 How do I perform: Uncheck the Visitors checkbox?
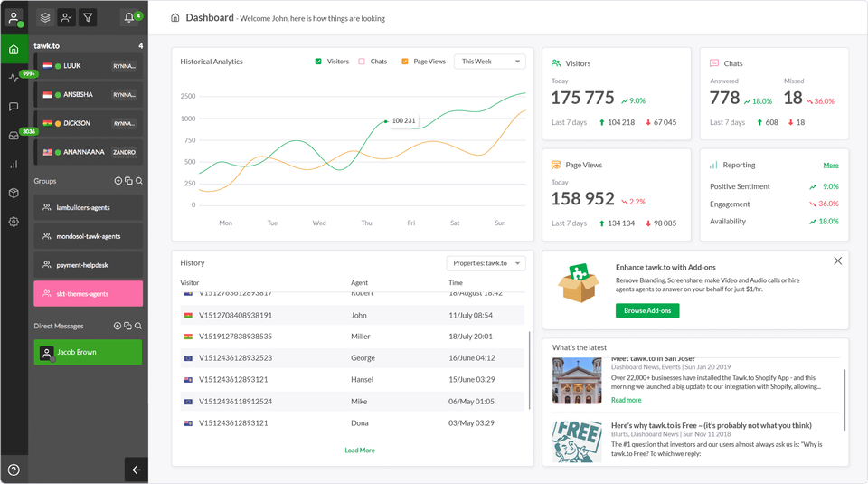(x=318, y=62)
